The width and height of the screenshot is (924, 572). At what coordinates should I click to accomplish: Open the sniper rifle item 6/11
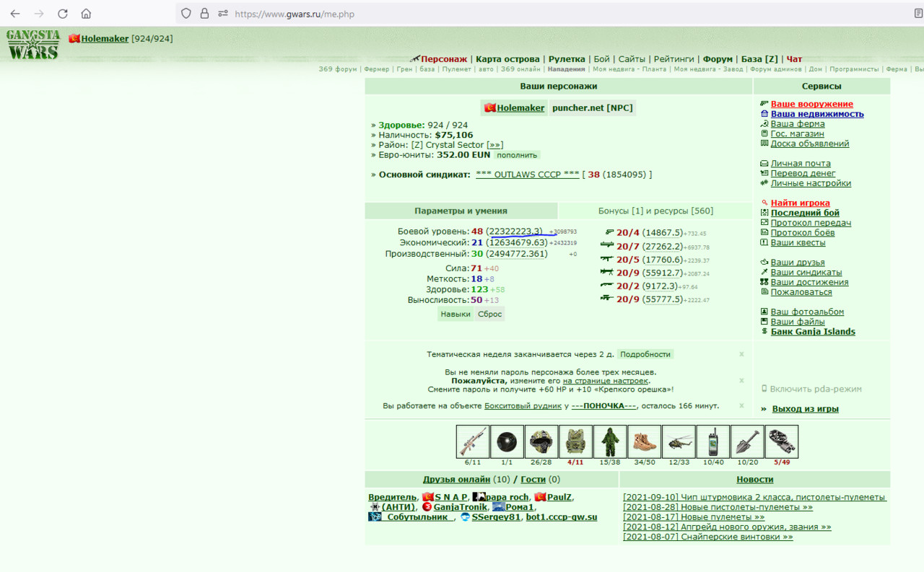click(x=473, y=441)
